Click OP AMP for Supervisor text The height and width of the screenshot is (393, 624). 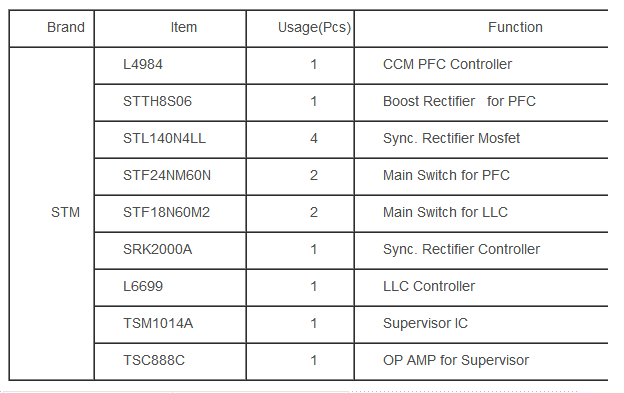456,360
